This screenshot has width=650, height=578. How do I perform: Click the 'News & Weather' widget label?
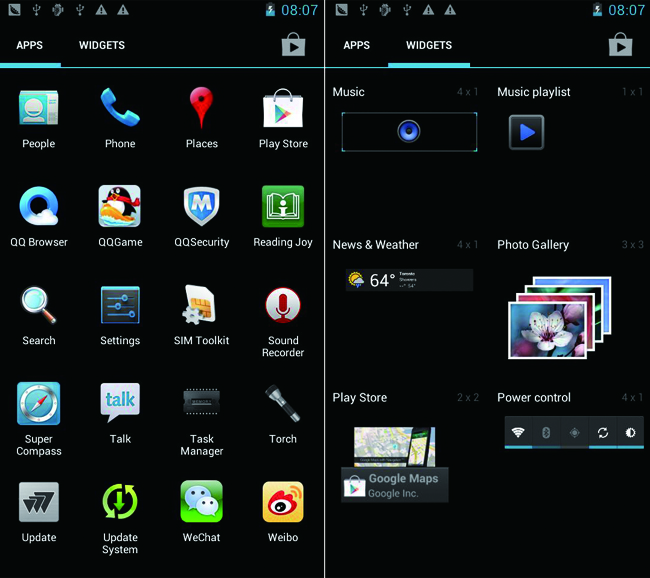[376, 245]
